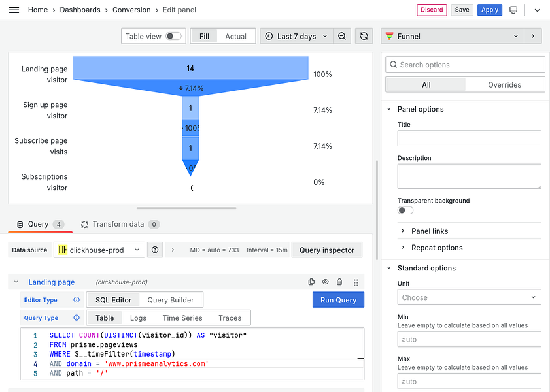This screenshot has width=550, height=392.
Task: Open the clickhouse-prod data source dropdown
Action: click(x=99, y=250)
